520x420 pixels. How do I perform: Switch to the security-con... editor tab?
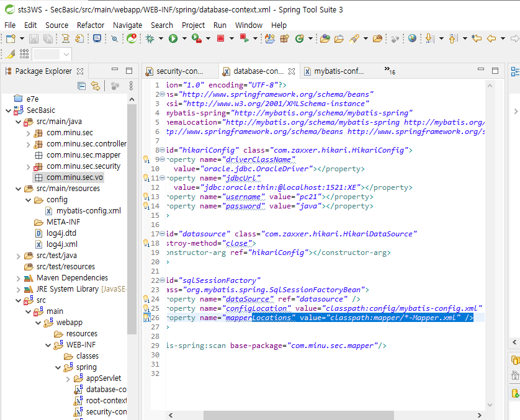(179, 71)
